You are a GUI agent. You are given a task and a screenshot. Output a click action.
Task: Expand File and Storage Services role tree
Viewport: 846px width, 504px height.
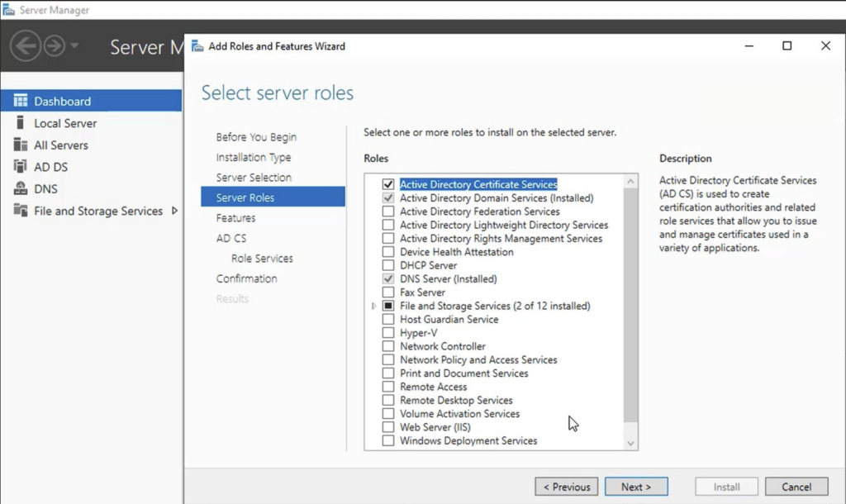click(374, 306)
